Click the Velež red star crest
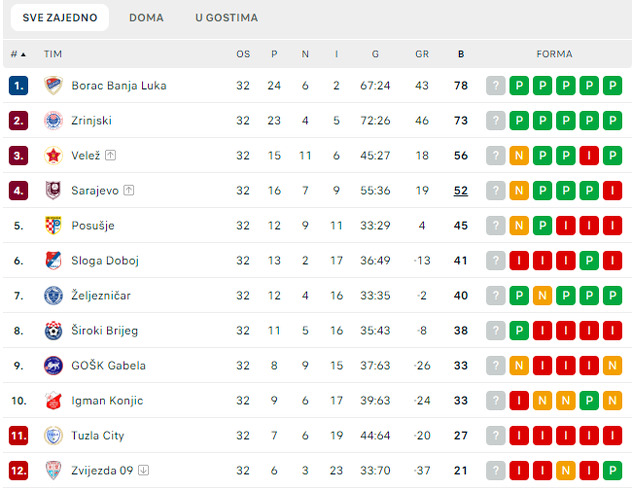632x490 pixels. coord(53,156)
